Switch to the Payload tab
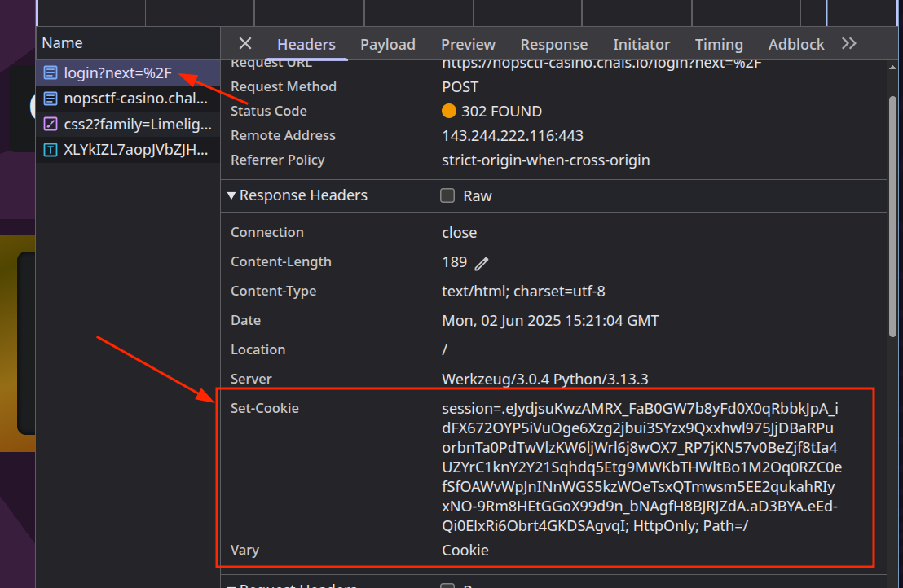This screenshot has height=588, width=903. [388, 45]
